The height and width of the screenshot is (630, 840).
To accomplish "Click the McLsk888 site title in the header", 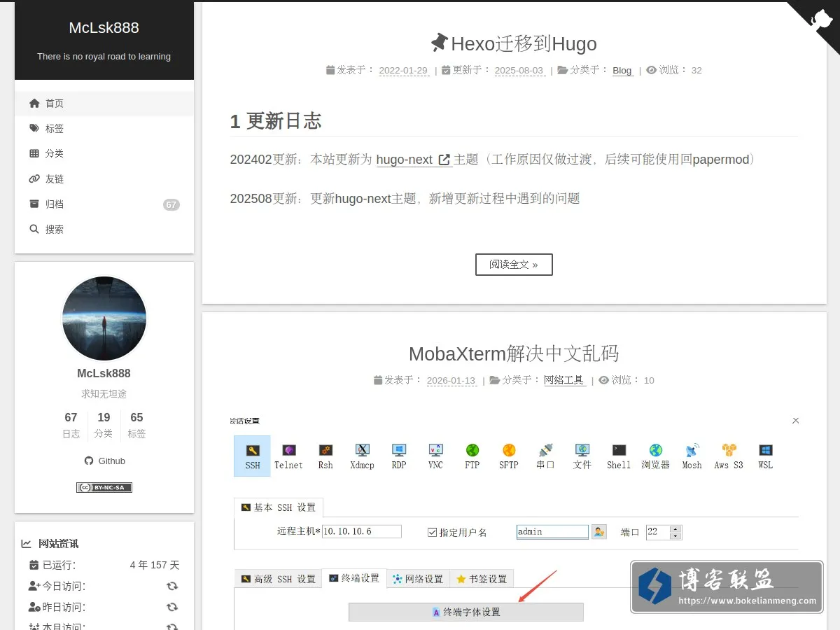I will (104, 28).
